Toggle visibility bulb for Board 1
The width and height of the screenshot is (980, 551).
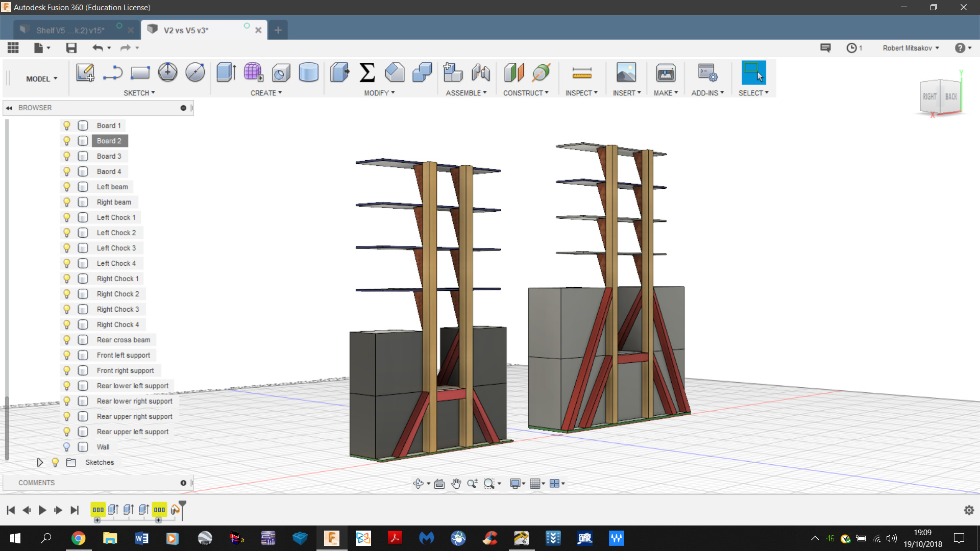[x=67, y=126]
